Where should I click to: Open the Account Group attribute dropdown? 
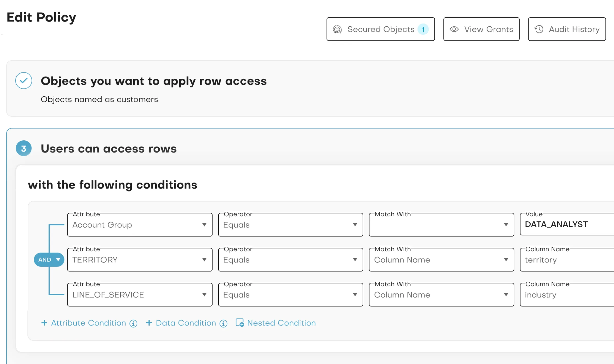204,225
